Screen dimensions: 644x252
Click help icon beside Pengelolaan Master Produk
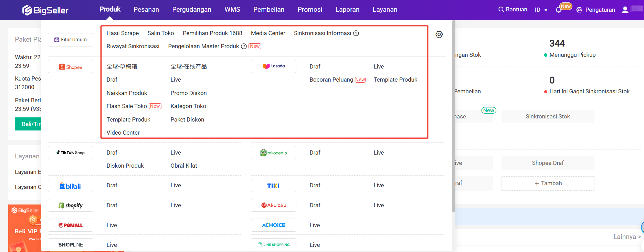pos(244,46)
